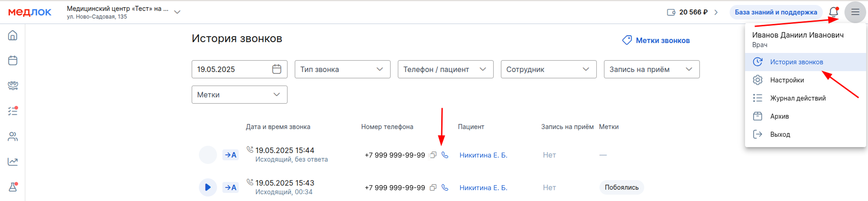This screenshot has height=201, width=868.
Task: Open the analytics chart icon in the sidebar
Action: [13, 162]
